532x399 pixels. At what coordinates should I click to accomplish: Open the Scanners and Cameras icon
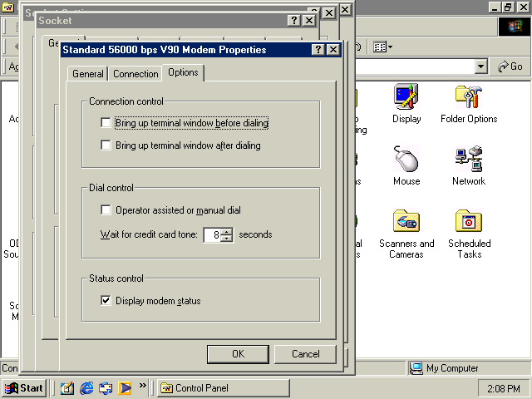pyautogui.click(x=406, y=234)
